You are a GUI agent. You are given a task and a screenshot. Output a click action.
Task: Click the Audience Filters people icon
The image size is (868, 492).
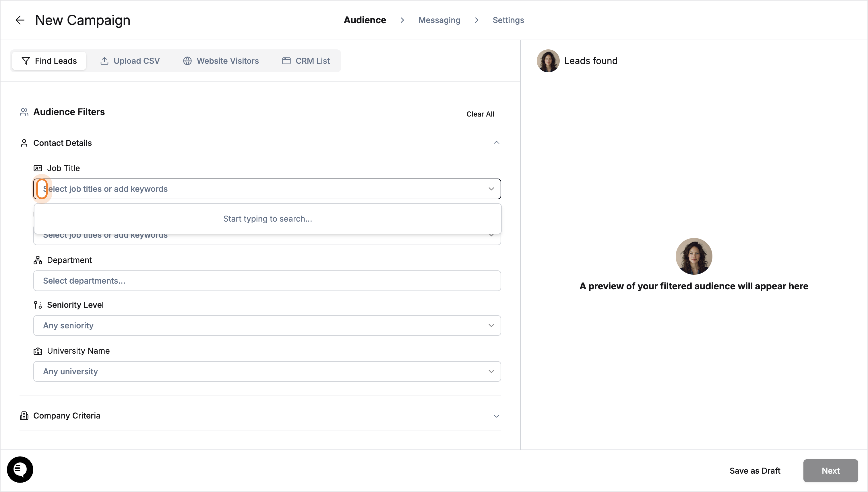point(24,112)
